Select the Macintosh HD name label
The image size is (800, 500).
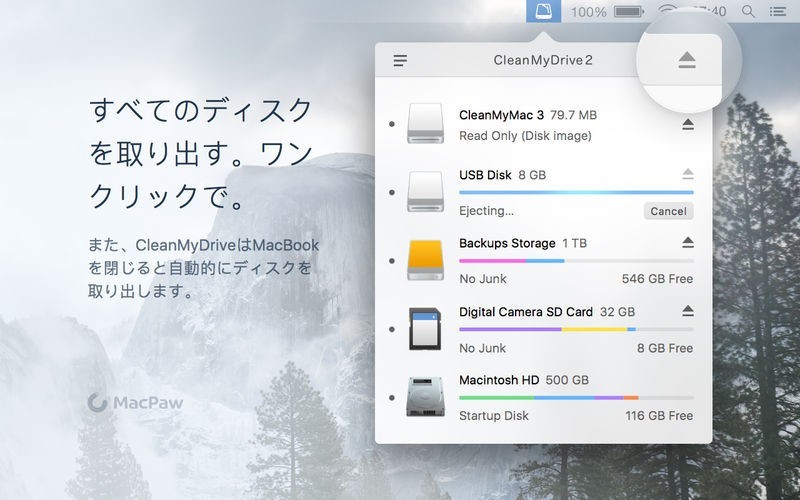499,380
